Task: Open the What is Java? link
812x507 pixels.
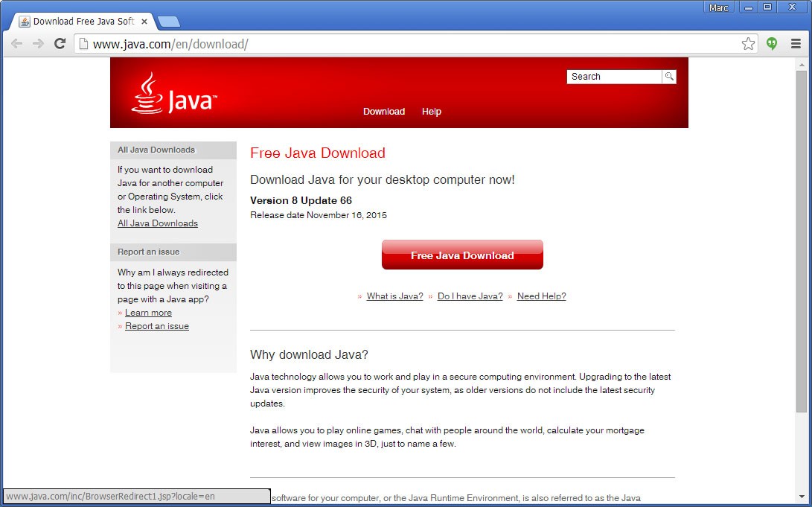Action: [x=394, y=296]
